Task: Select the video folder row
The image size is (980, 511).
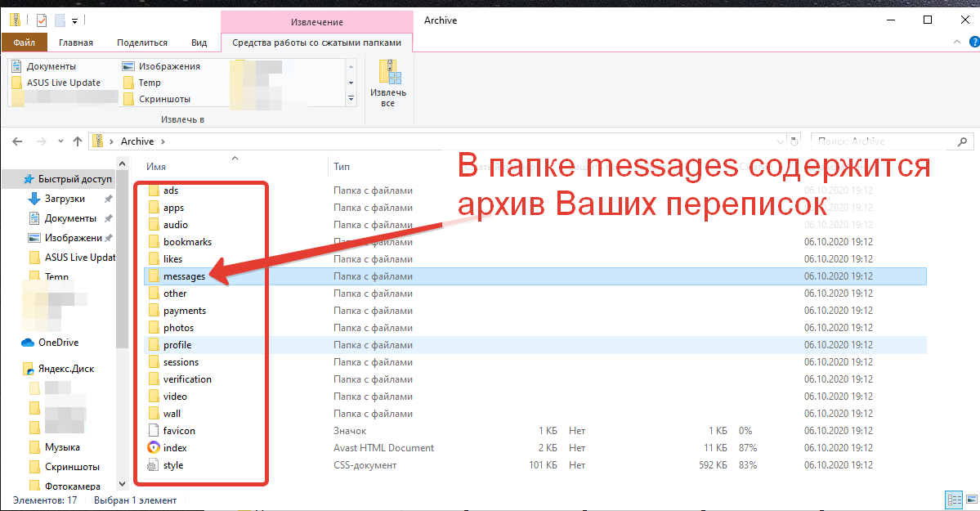Action: coord(535,397)
